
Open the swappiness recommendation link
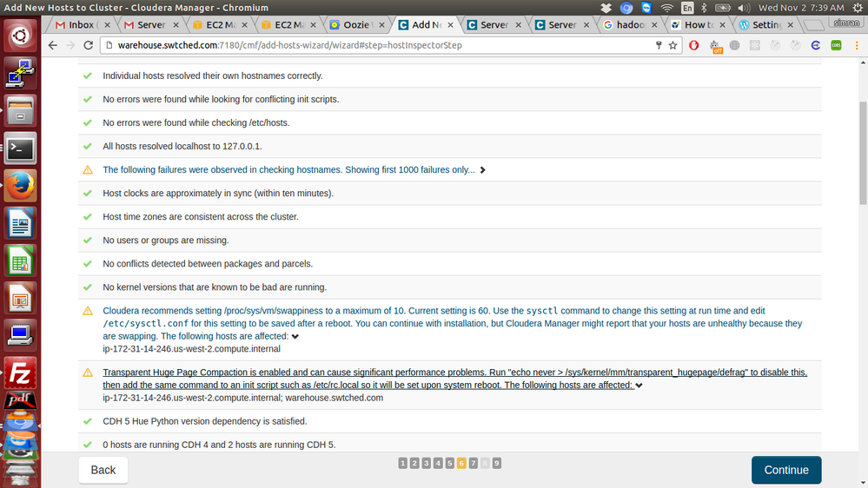point(453,323)
